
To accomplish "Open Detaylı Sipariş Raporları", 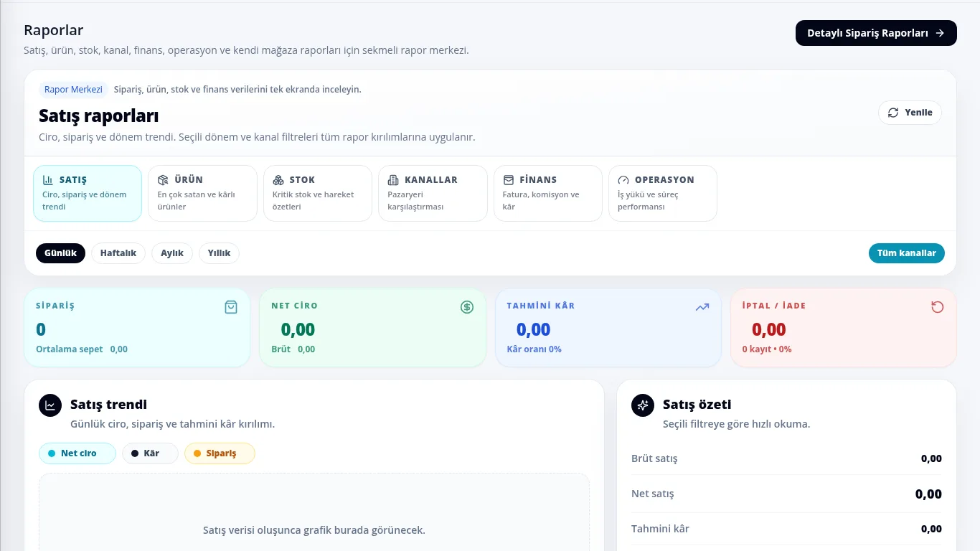I will [x=876, y=33].
